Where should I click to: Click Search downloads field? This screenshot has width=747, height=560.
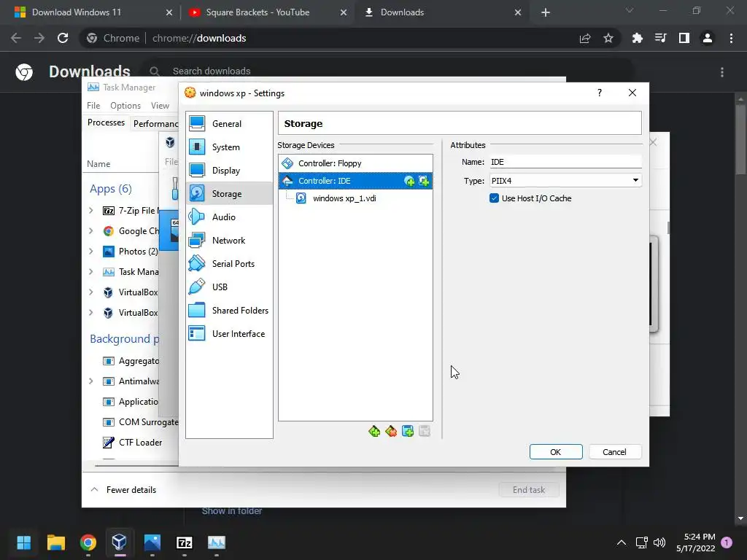point(388,71)
